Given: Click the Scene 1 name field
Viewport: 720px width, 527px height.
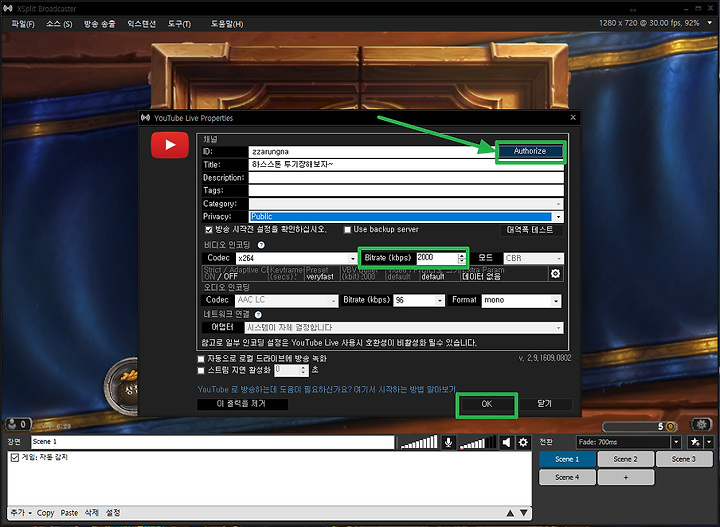Looking at the screenshot, I should [213, 442].
